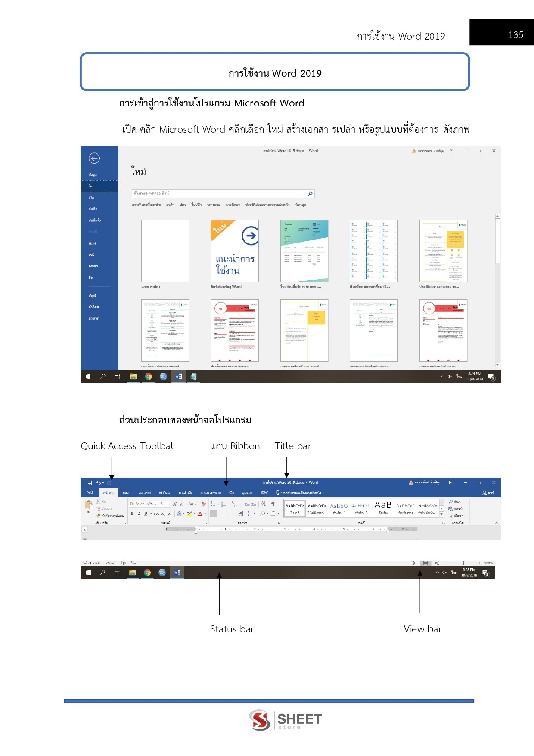This screenshot has height=756, width=534.
Task: Click the Bullets list icon
Action: [213, 504]
